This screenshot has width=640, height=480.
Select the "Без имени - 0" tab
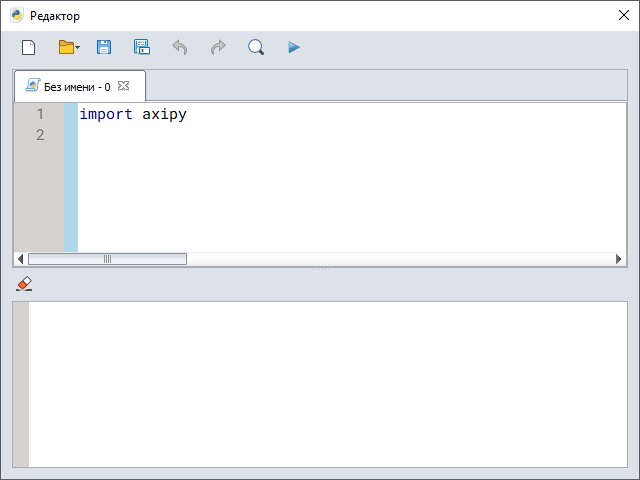[x=76, y=87]
